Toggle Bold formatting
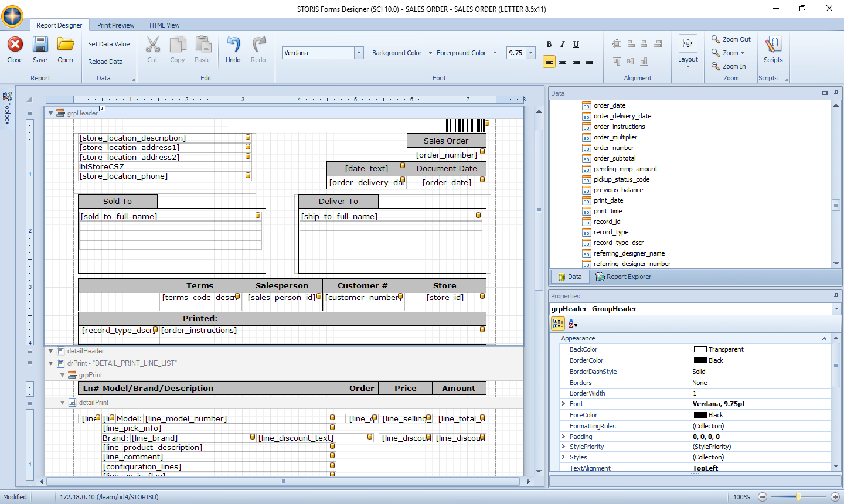The width and height of the screenshot is (844, 504). (549, 44)
